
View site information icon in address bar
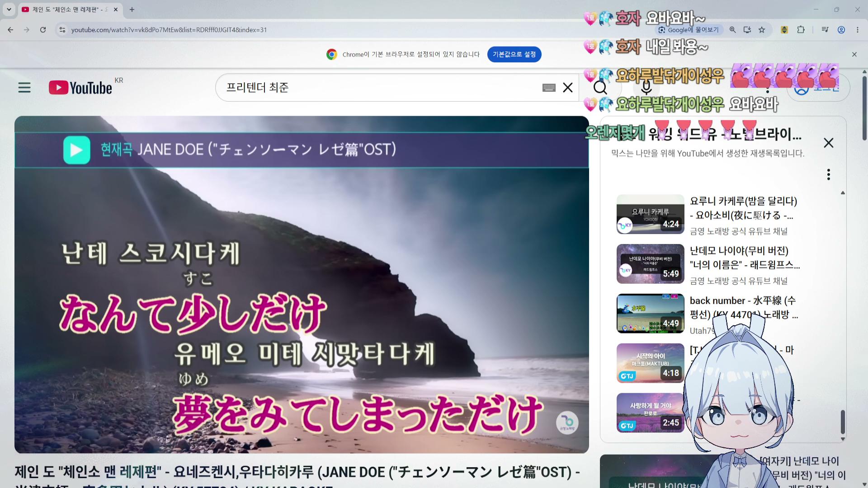point(62,30)
